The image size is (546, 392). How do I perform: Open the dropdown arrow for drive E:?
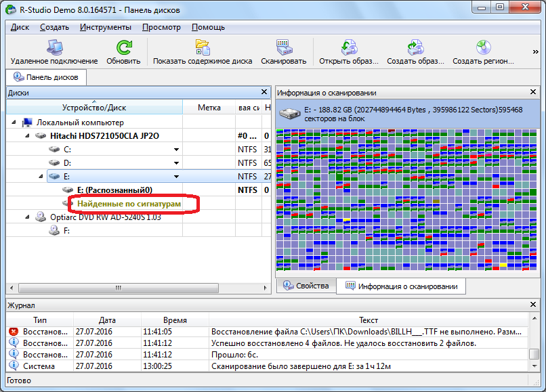tap(177, 177)
